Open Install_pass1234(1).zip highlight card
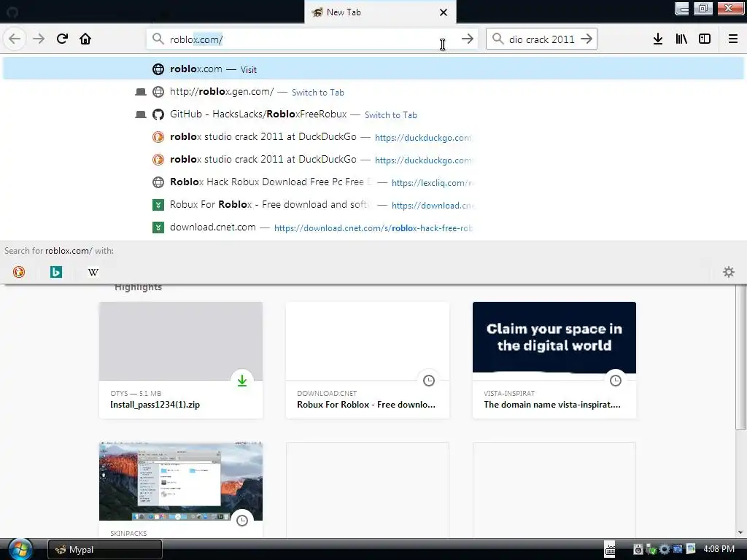 (x=181, y=360)
